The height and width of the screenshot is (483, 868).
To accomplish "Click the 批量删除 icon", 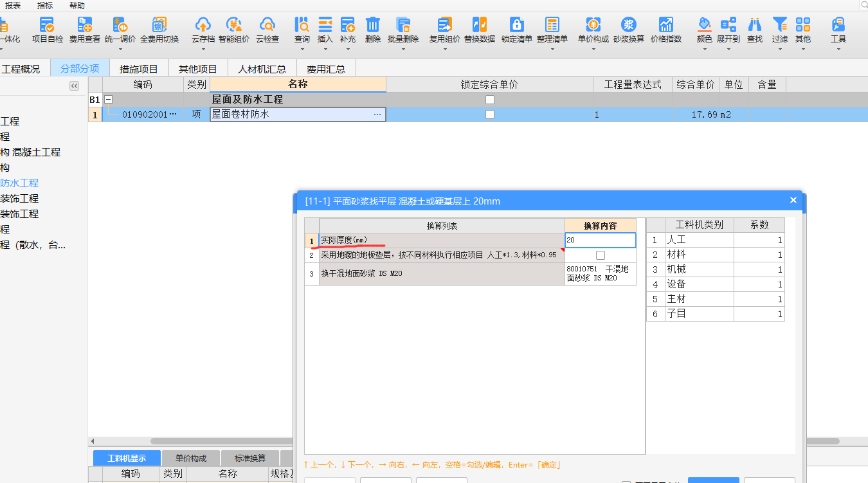I will click(x=403, y=26).
